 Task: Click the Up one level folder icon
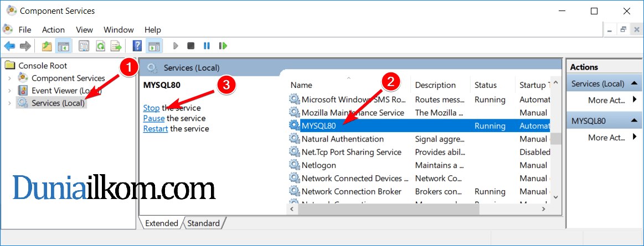47,46
